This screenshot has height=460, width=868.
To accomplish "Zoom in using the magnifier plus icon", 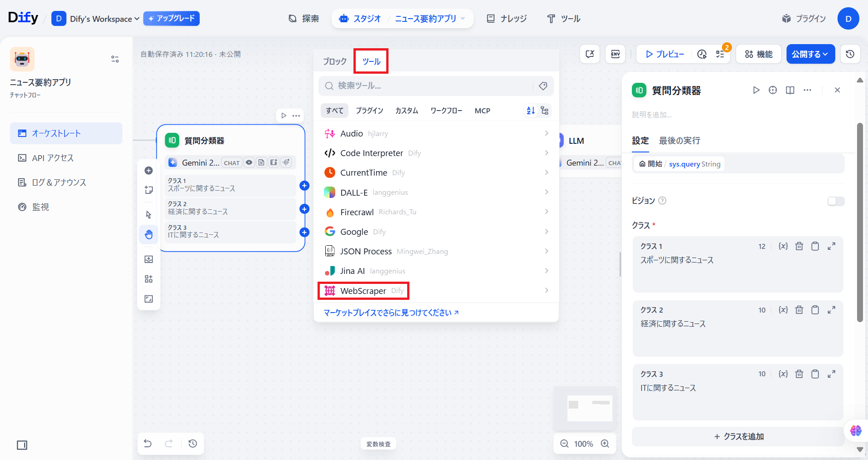I will [x=605, y=444].
